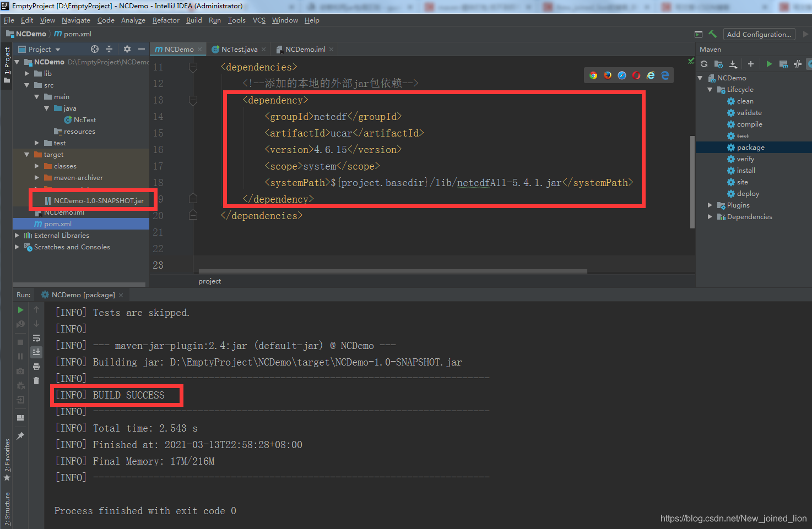Click Generate Sources and Update Folders icon
812x529 pixels.
point(718,64)
